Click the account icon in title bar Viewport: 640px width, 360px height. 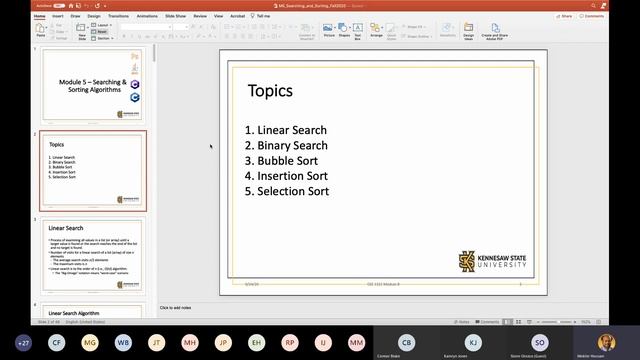point(603,6)
